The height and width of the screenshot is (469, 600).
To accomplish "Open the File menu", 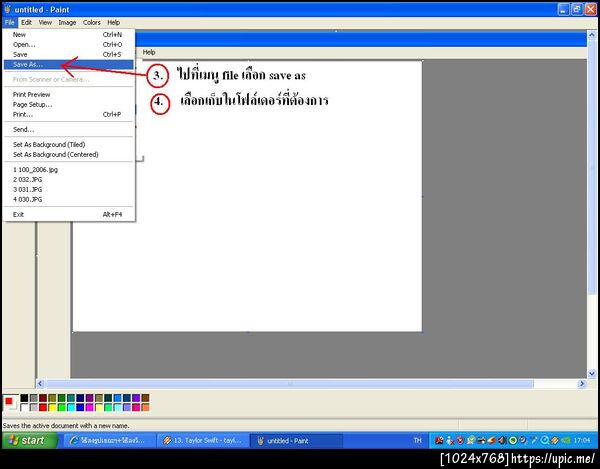I will pos(10,23).
